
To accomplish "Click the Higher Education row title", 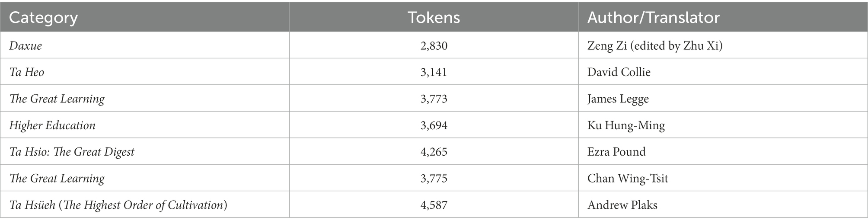I will (52, 125).
